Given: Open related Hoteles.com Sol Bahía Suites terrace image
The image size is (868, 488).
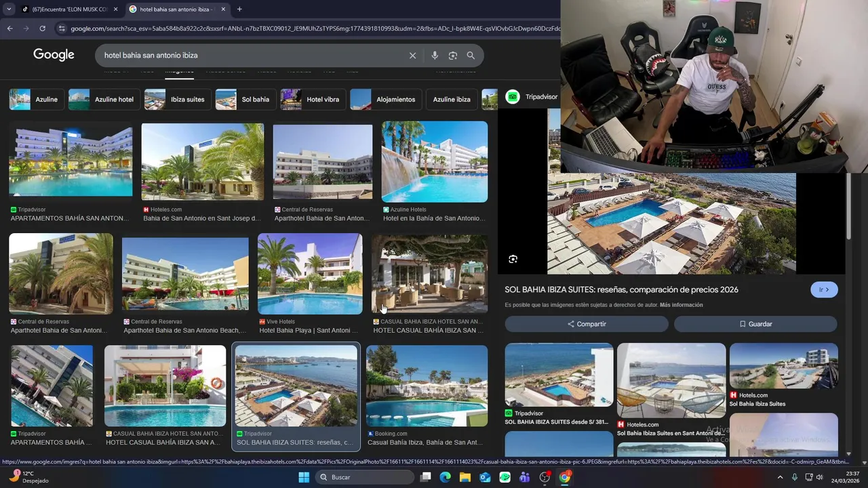Looking at the screenshot, I should click(671, 380).
